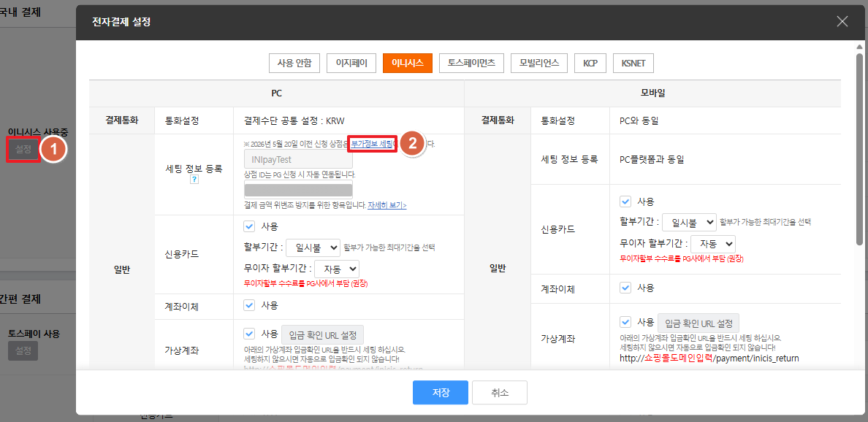Click the help question-mark icon under 세팅 정보 등록

coord(194,180)
